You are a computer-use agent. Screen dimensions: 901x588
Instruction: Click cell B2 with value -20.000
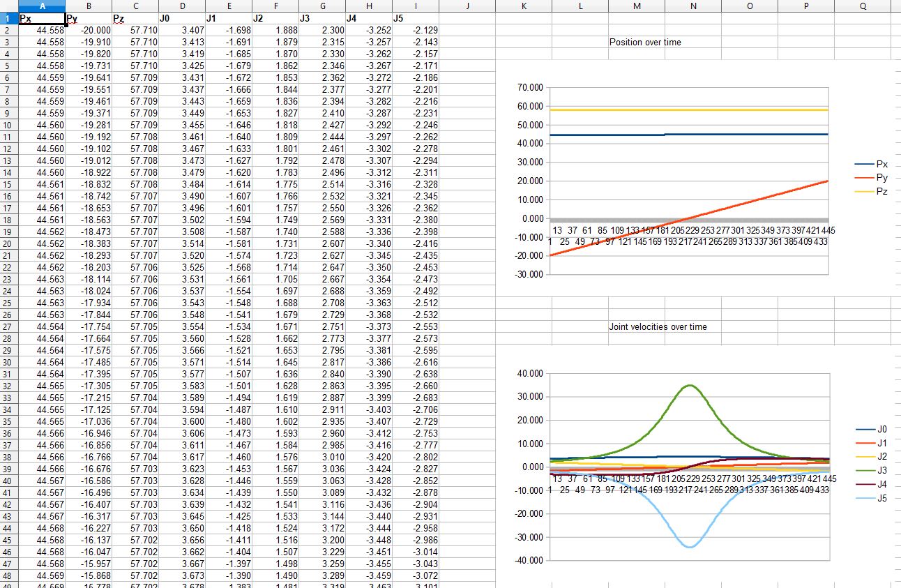coord(89,30)
